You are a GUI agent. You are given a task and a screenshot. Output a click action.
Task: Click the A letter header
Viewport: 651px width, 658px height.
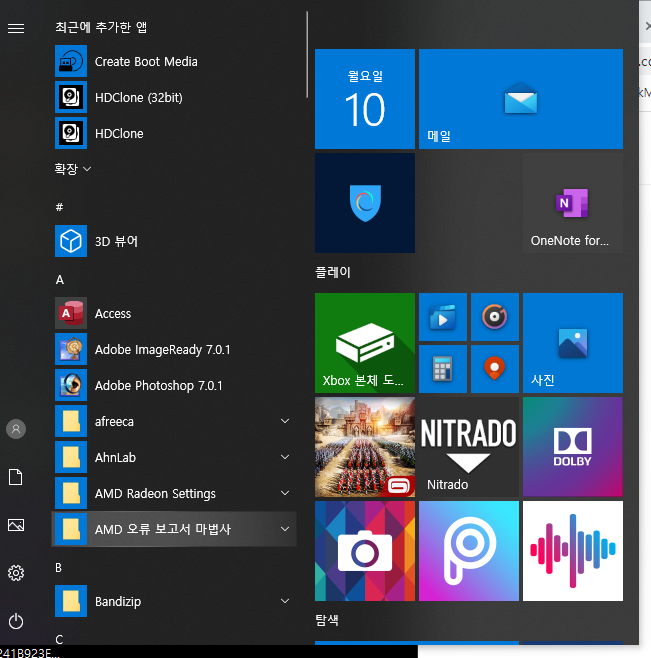click(x=60, y=279)
